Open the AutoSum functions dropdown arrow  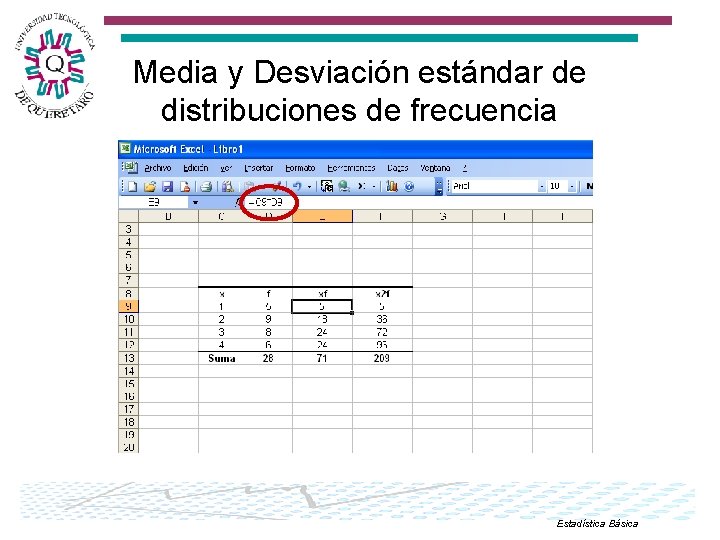click(374, 186)
